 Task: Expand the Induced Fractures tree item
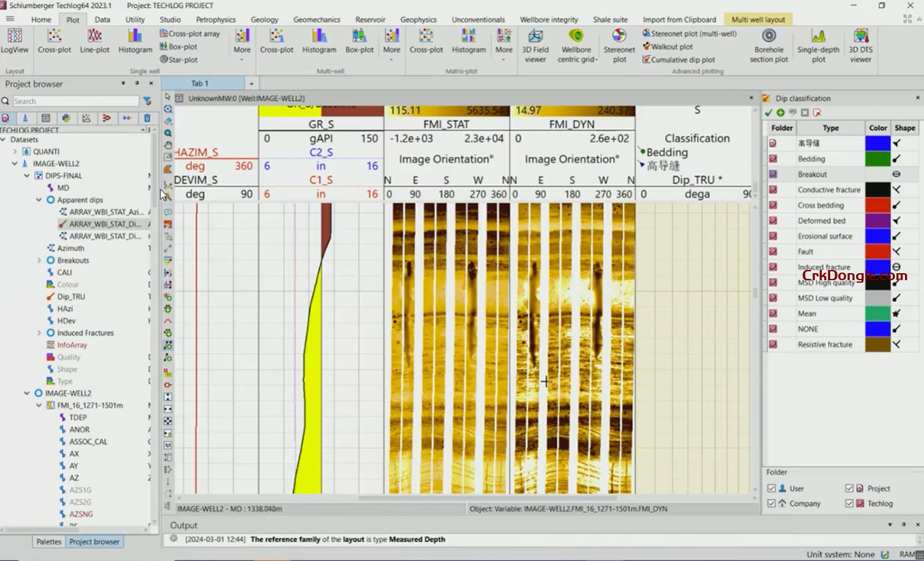tap(39, 333)
